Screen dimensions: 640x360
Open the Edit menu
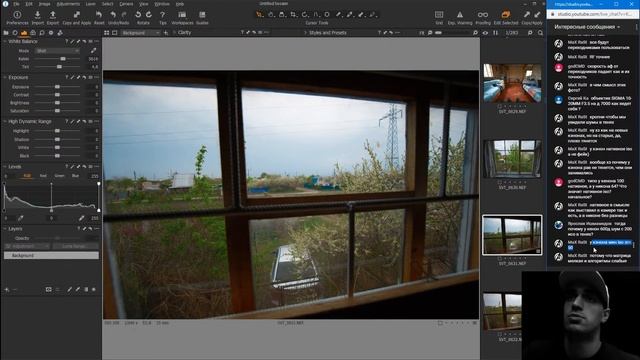point(29,4)
